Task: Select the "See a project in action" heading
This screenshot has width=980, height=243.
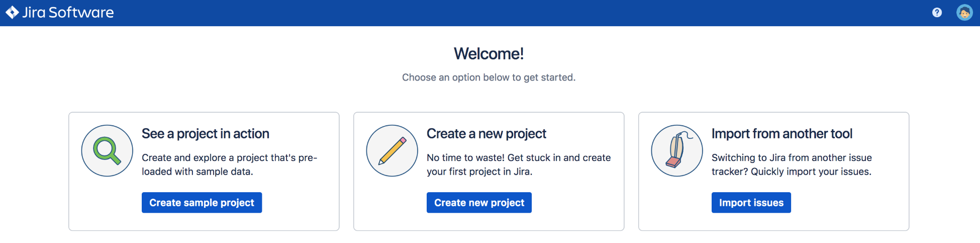Action: point(206,134)
